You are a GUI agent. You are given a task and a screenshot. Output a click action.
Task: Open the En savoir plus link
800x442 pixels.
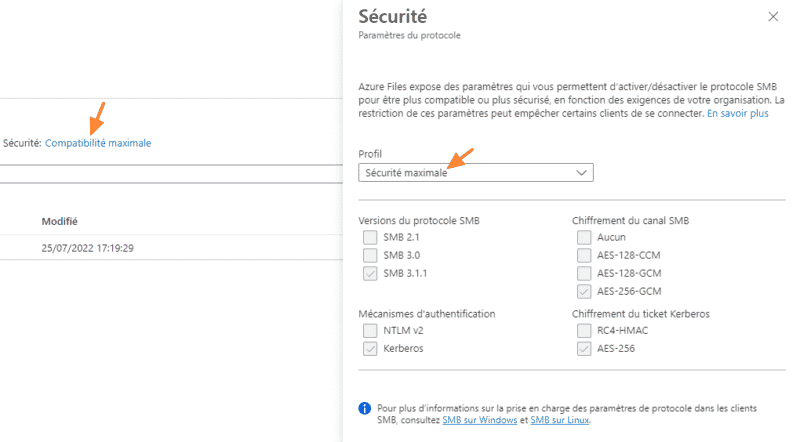coord(737,114)
